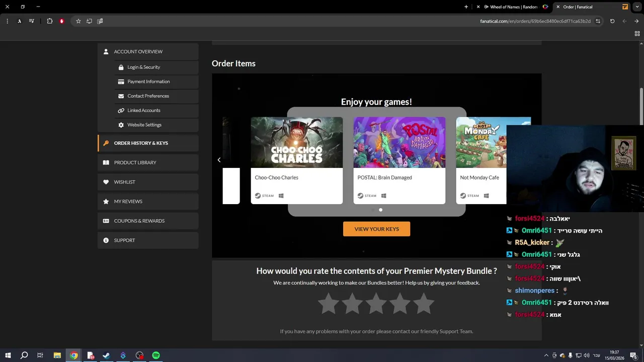Click the page vertical scrollbar thumb
This screenshot has height=362, width=644.
click(x=641, y=107)
